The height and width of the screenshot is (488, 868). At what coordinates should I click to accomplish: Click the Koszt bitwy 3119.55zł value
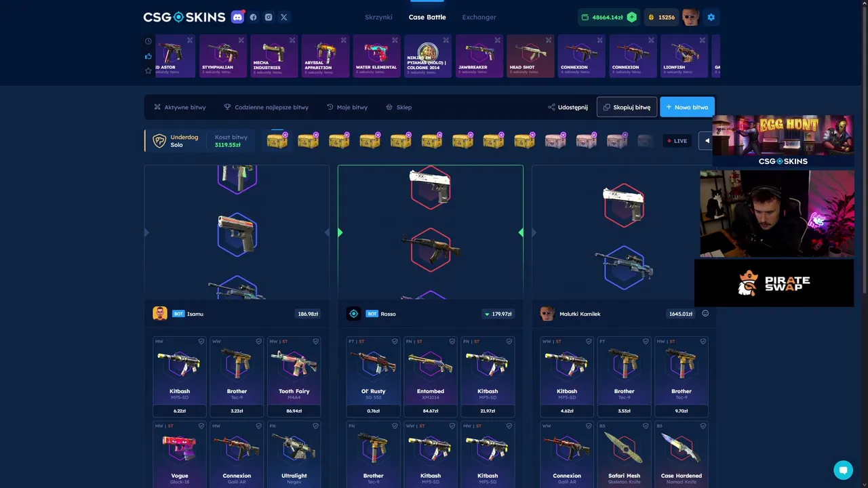click(x=228, y=145)
